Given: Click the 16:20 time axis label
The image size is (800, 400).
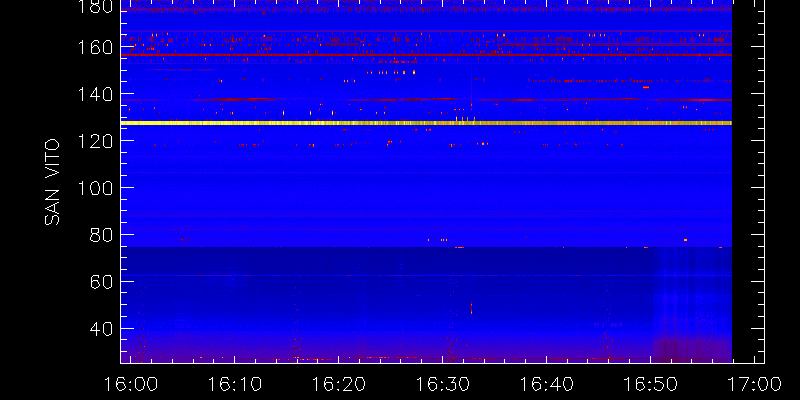Looking at the screenshot, I should (338, 384).
